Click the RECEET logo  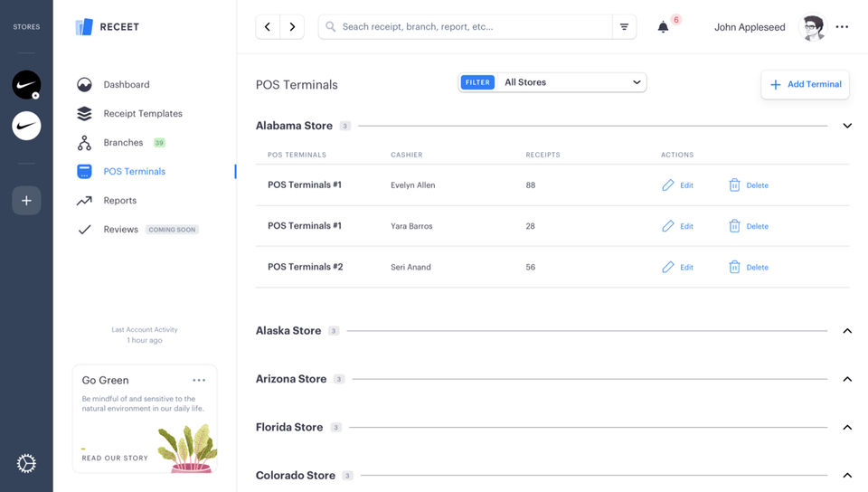(108, 26)
